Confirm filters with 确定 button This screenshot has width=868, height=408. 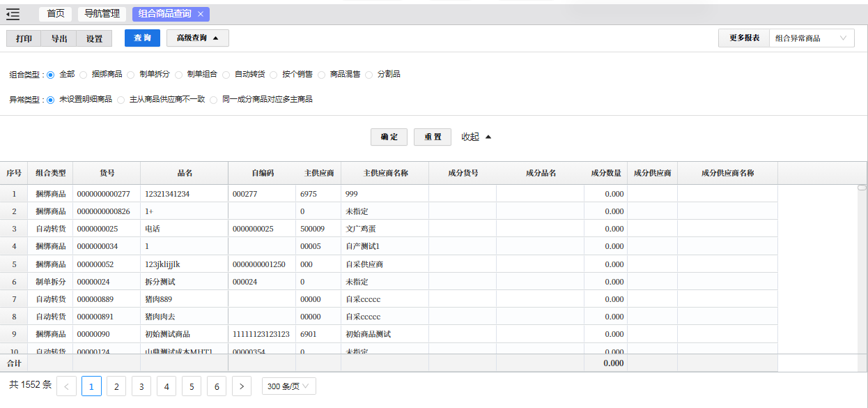(x=389, y=137)
